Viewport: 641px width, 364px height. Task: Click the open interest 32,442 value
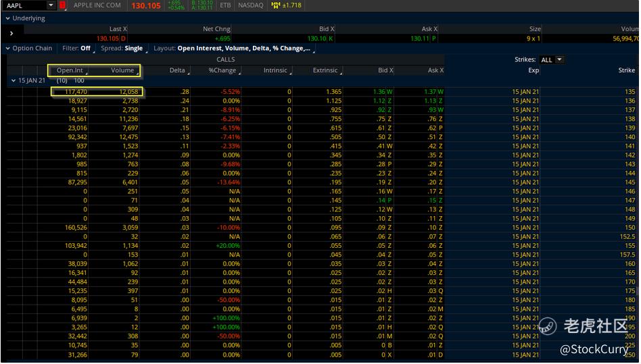point(77,336)
